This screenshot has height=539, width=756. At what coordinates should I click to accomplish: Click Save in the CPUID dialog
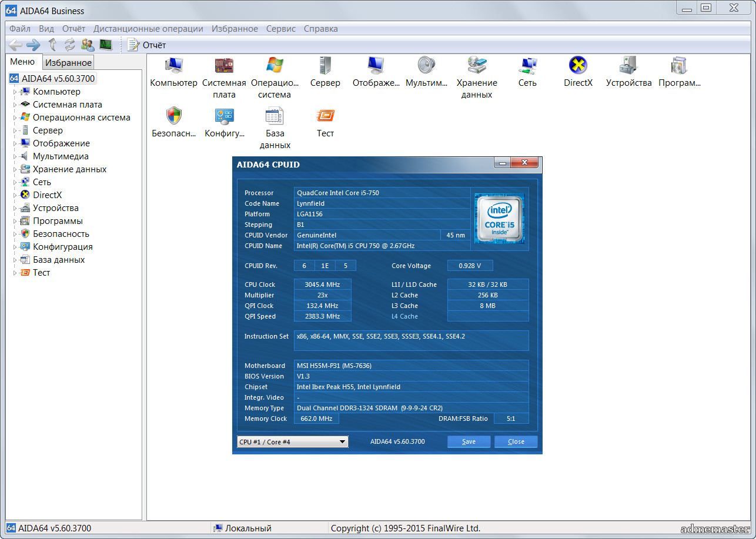pyautogui.click(x=469, y=441)
